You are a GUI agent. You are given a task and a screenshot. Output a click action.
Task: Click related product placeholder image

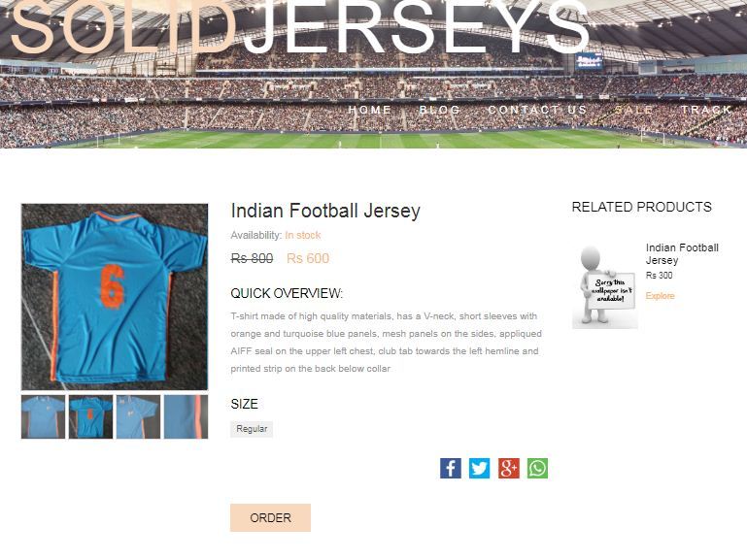[x=605, y=285]
